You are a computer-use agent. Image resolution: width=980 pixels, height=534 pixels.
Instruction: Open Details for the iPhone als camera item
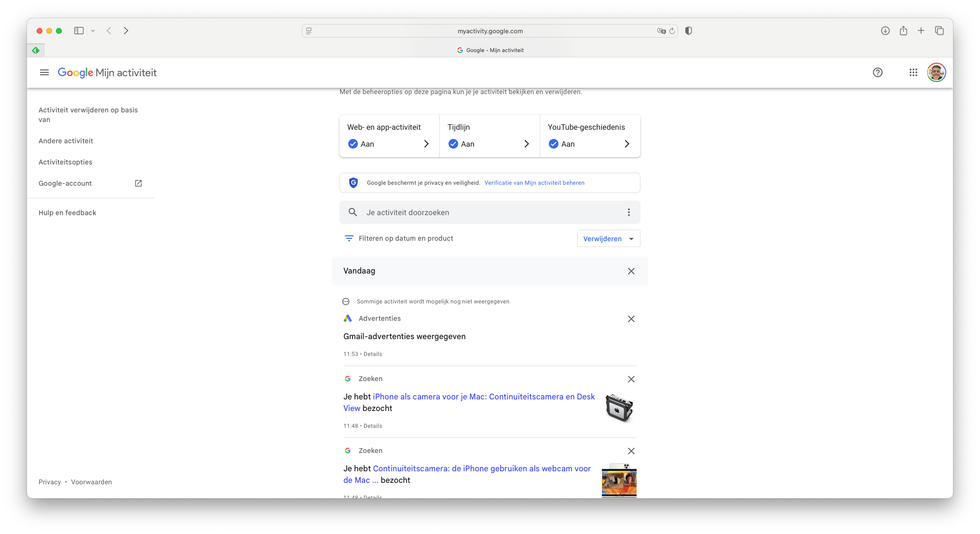373,426
